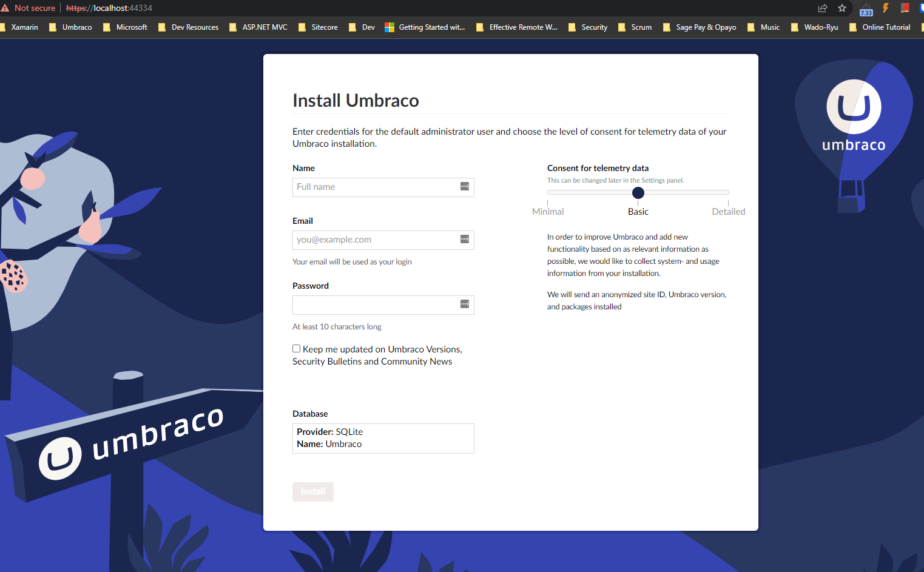Image resolution: width=924 pixels, height=572 pixels.
Task: Click the Full name input field
Action: (x=383, y=187)
